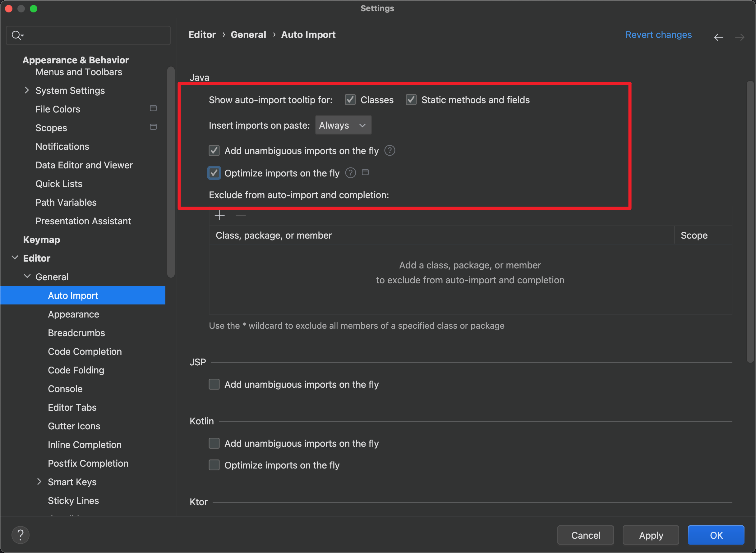Open Insert imports on paste dropdown
Screen dimensions: 756x553
(x=343, y=125)
